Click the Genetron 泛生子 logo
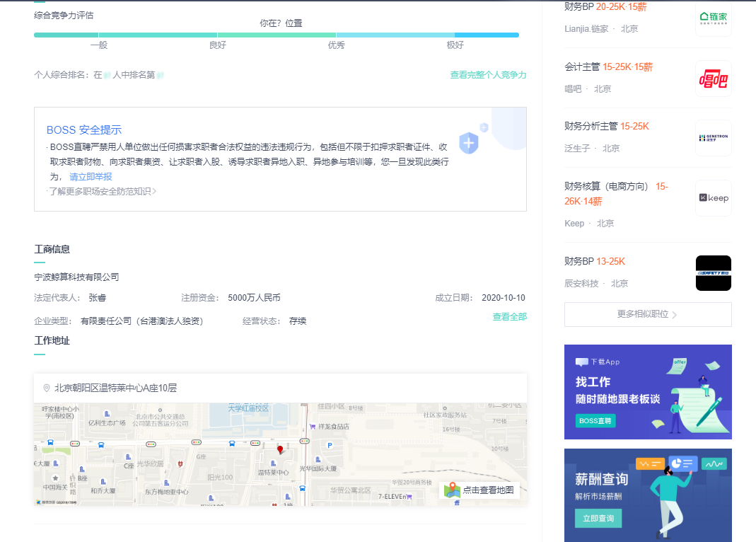 pos(713,138)
